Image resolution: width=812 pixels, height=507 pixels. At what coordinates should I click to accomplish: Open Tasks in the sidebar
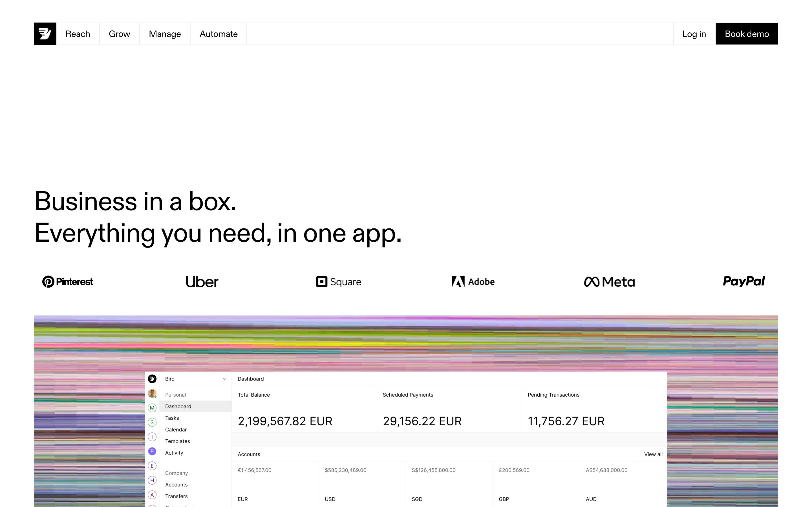[x=172, y=418]
